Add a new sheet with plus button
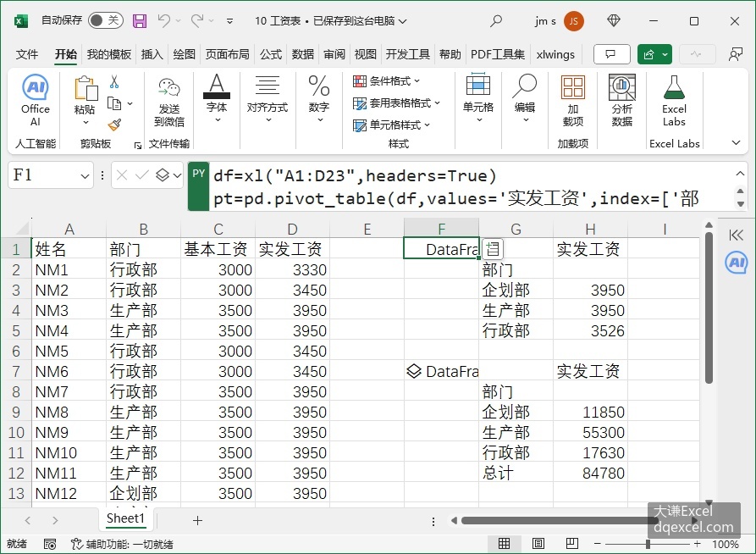The image size is (756, 554). click(197, 520)
